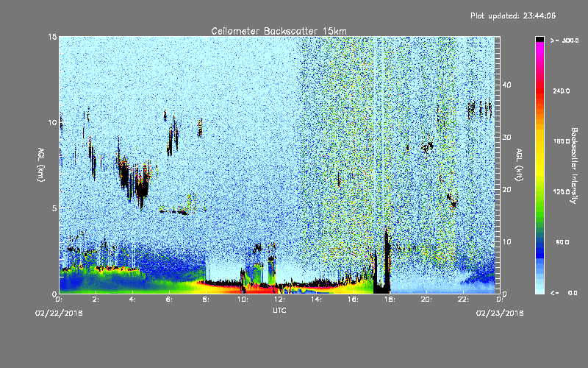Click the "60.0" colorbar label
The image size is (588, 368).
(x=562, y=242)
